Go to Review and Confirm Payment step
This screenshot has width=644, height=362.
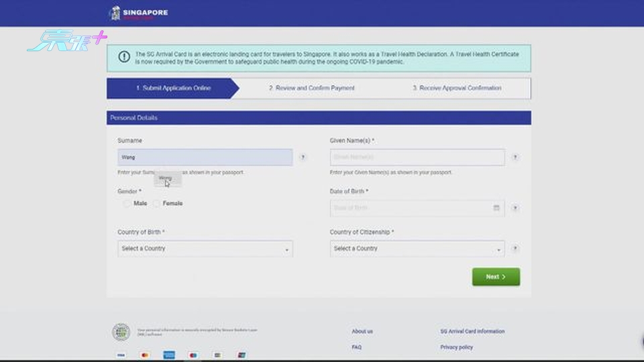[x=312, y=88]
